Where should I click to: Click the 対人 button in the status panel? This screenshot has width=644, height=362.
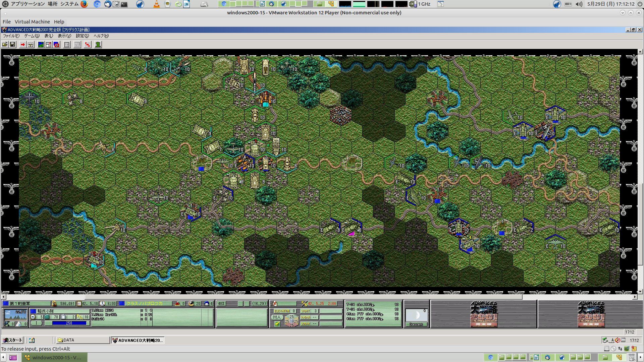(x=277, y=317)
